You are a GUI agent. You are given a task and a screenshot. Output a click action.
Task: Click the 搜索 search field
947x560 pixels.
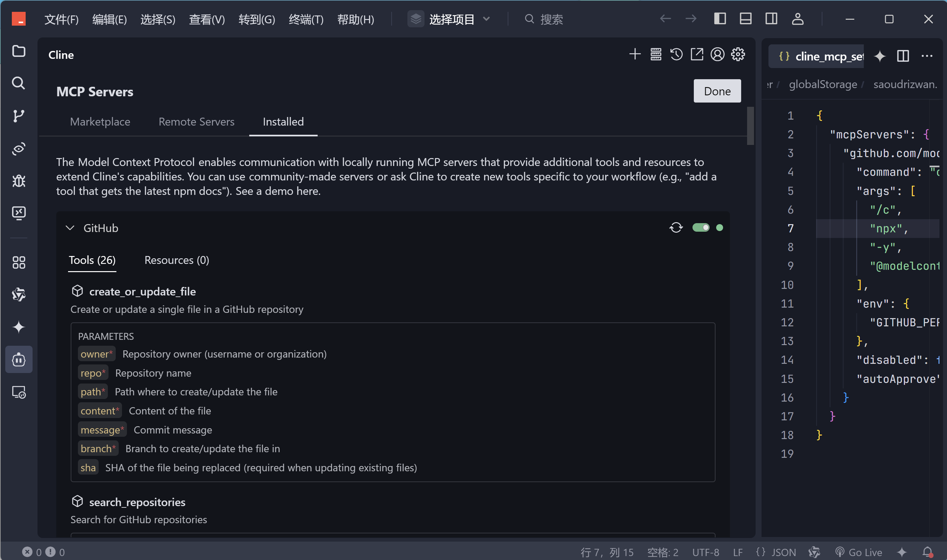(551, 19)
